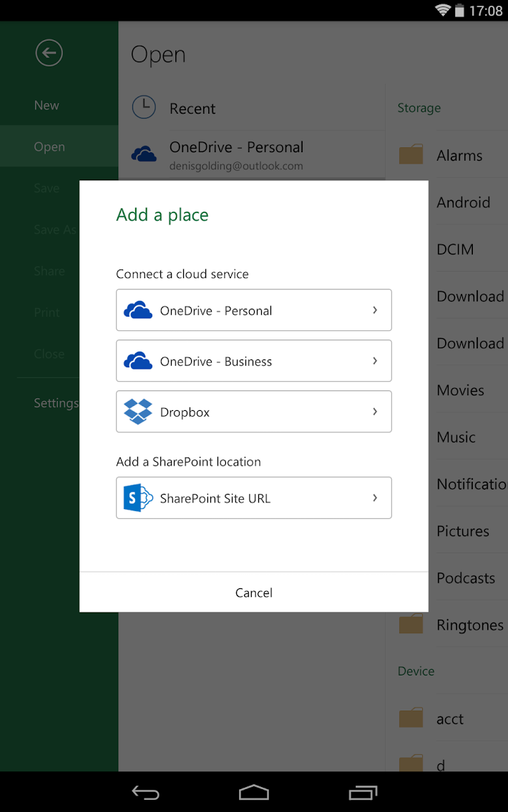Select New in the sidebar menu
508x812 pixels.
point(47,105)
